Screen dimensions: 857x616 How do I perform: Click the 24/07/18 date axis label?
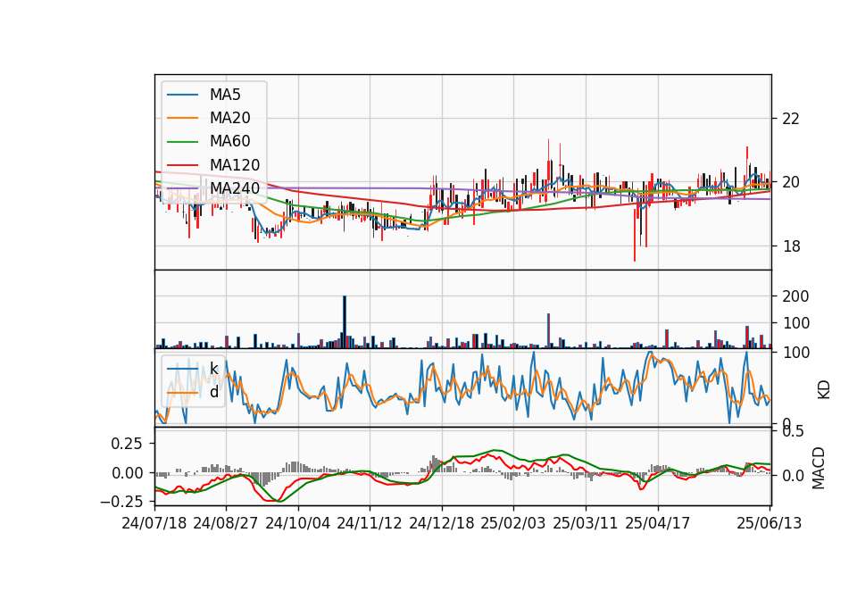(x=154, y=523)
